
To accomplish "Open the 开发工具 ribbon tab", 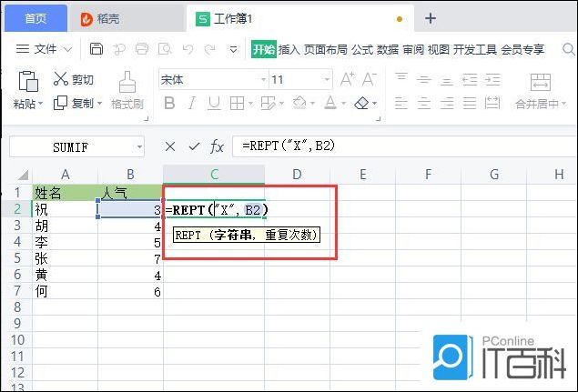I will point(475,49).
